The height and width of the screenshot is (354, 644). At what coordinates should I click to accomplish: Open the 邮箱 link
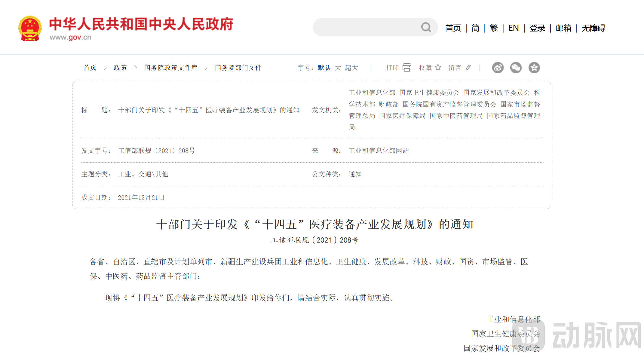(x=563, y=28)
